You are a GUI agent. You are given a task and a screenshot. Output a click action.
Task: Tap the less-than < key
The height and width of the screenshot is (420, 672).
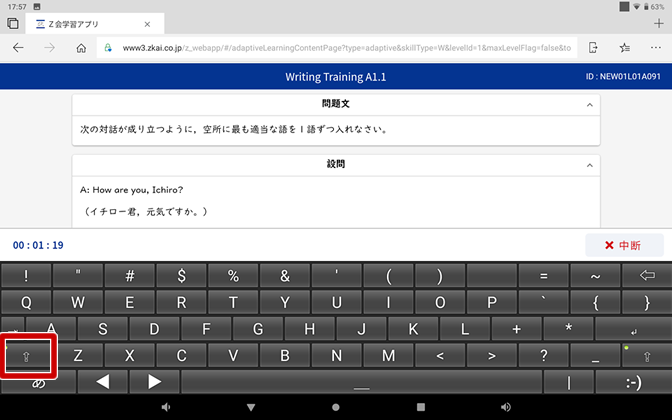coord(440,356)
